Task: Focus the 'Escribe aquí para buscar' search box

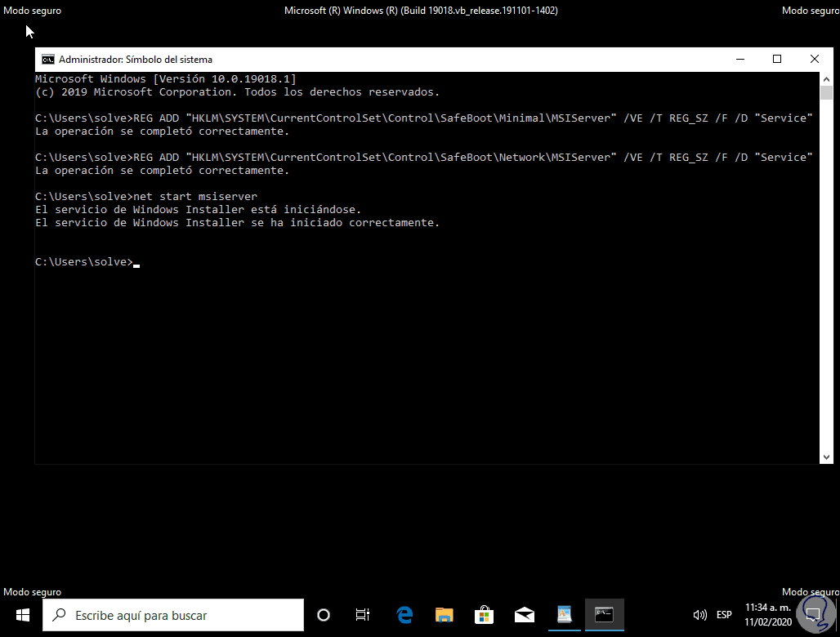Action: pyautogui.click(x=173, y=615)
